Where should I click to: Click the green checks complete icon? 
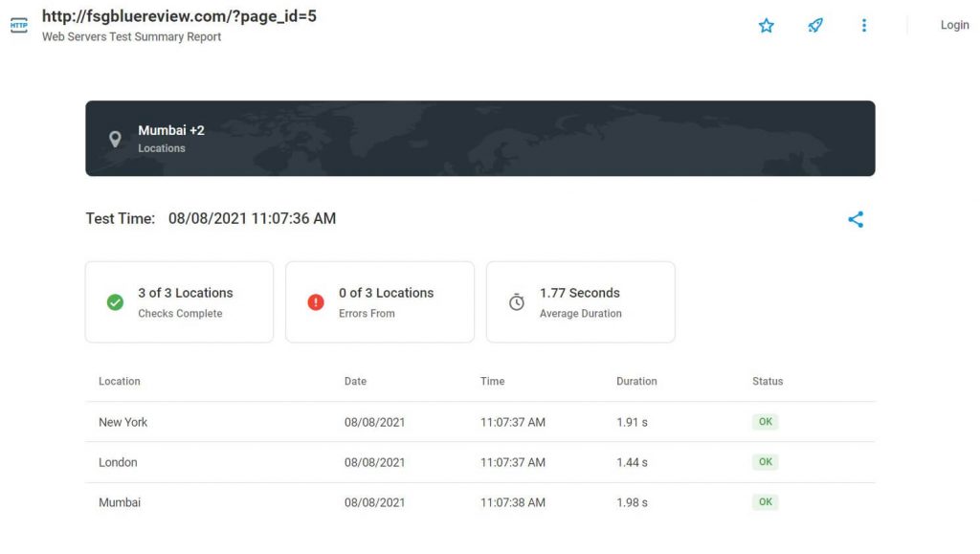click(x=115, y=300)
